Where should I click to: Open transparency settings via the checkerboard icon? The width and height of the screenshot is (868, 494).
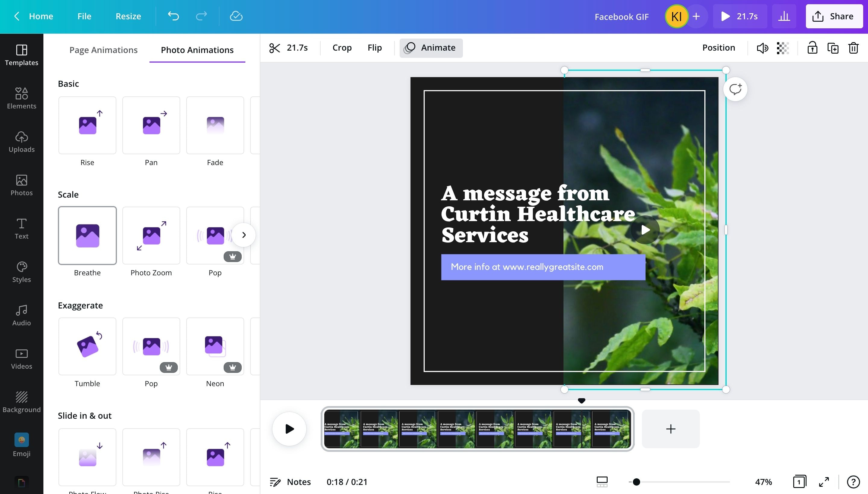point(783,48)
